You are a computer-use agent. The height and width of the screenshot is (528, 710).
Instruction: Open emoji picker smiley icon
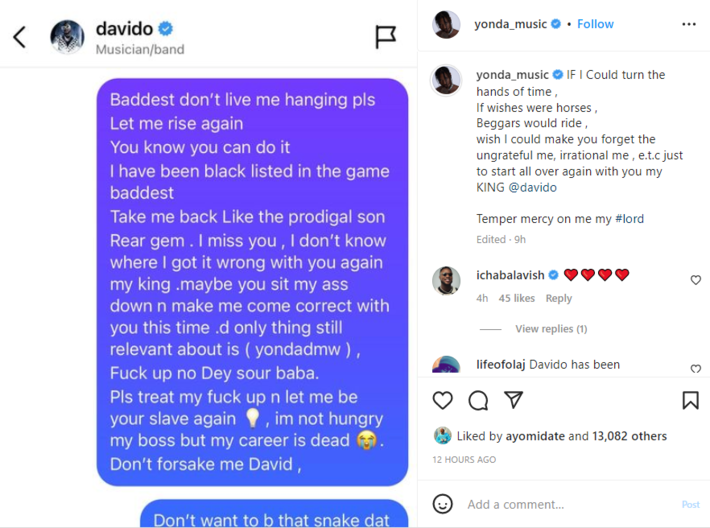click(442, 504)
